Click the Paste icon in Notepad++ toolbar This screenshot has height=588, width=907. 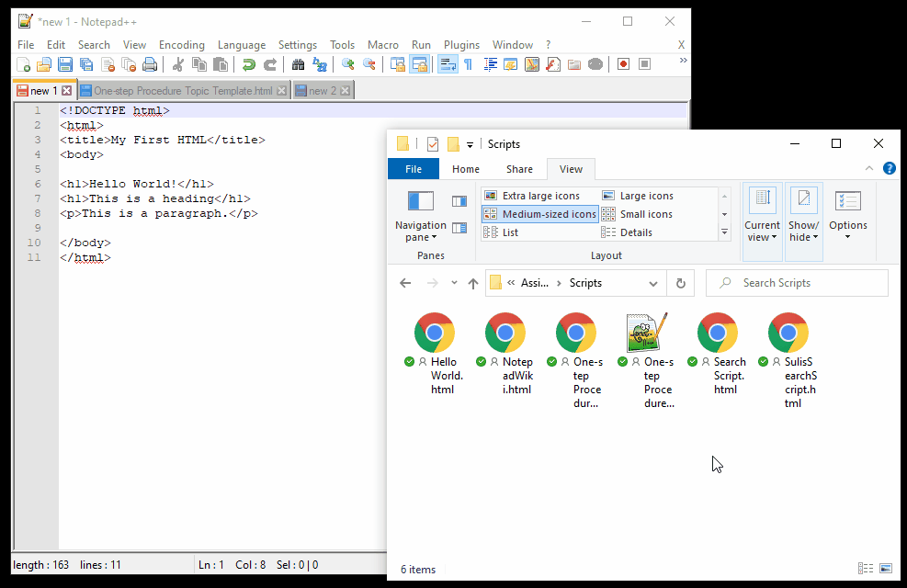point(221,64)
